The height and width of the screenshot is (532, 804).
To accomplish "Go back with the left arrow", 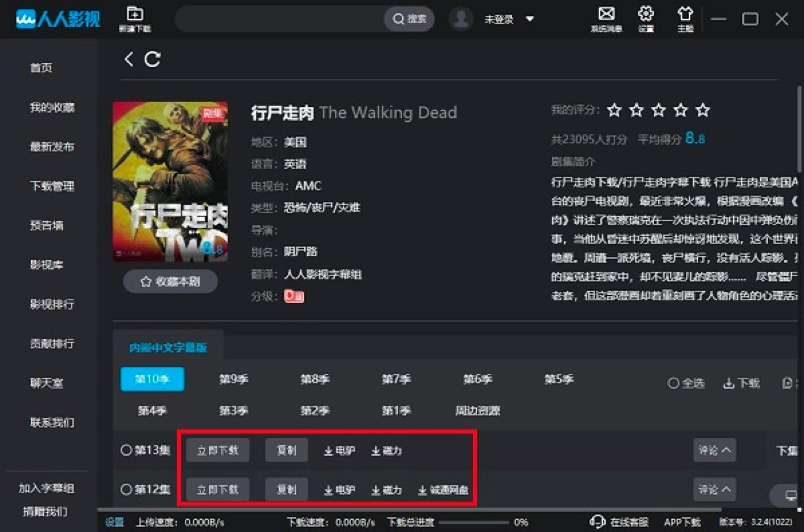I will [x=129, y=59].
